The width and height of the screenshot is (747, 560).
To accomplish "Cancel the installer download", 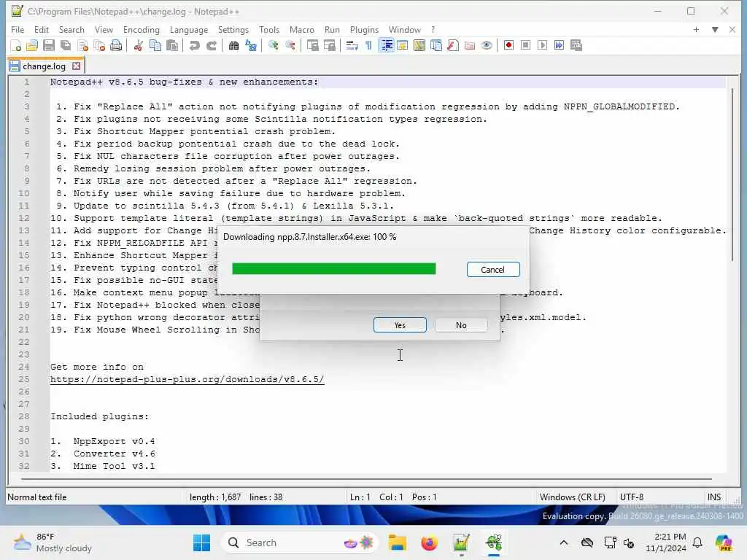I will pos(493,270).
